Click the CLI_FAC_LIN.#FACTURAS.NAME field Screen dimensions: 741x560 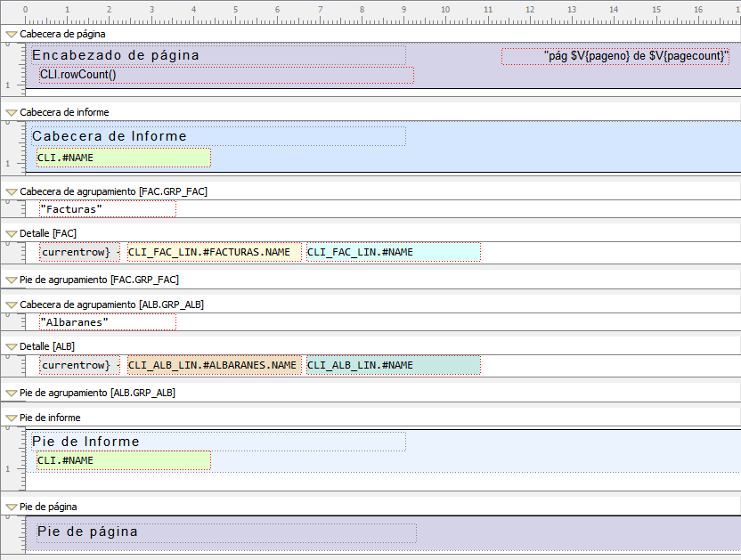click(214, 252)
